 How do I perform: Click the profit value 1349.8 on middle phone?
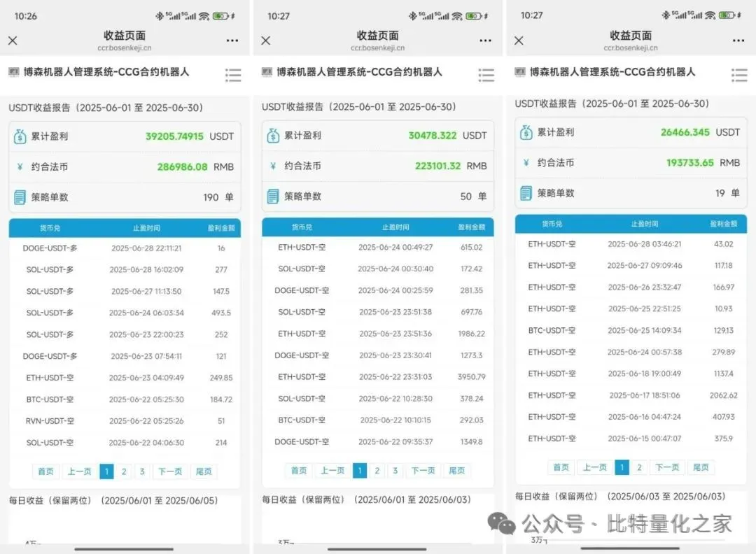click(472, 442)
